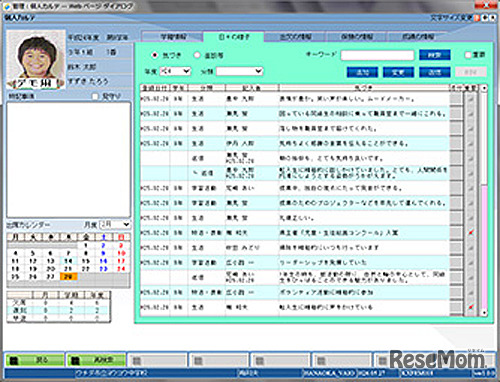500x382 pixels.
Task: Switch to the 学籍情報 tab
Action: click(173, 37)
